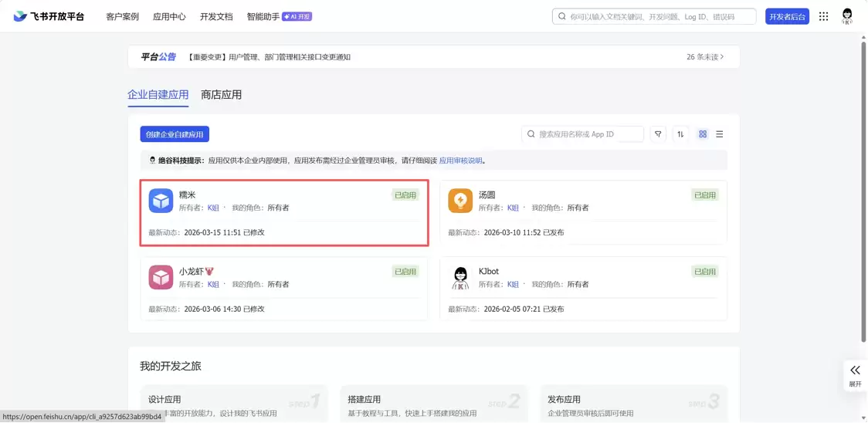
Task: Open the 小龙虾 app name
Action: pyautogui.click(x=196, y=271)
